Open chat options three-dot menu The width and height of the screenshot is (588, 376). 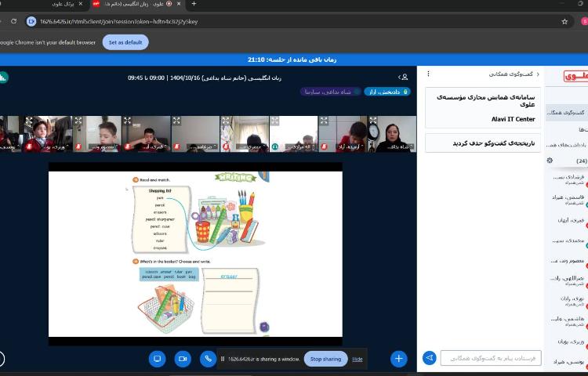(428, 74)
